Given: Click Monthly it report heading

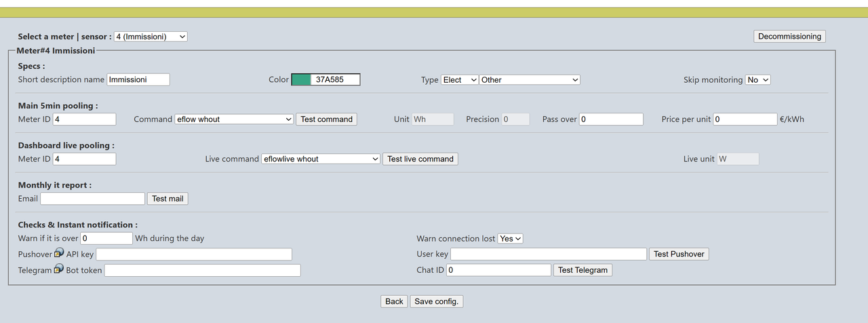Looking at the screenshot, I should [x=55, y=185].
